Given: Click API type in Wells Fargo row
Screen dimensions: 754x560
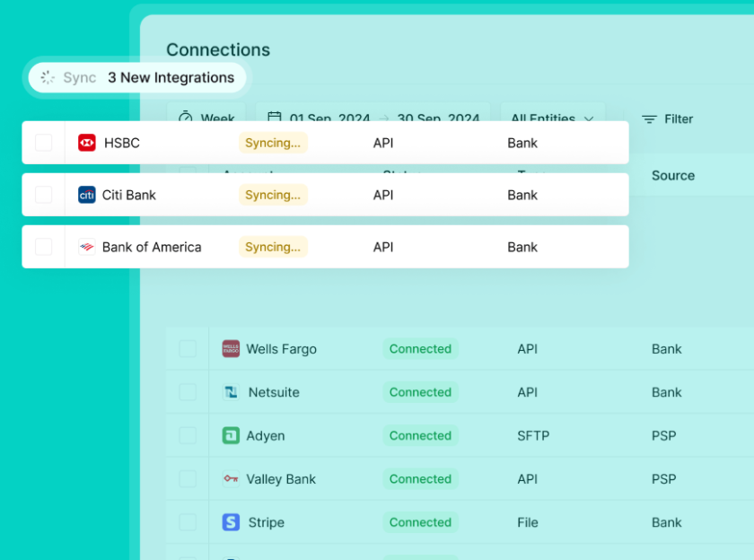Looking at the screenshot, I should tap(528, 349).
